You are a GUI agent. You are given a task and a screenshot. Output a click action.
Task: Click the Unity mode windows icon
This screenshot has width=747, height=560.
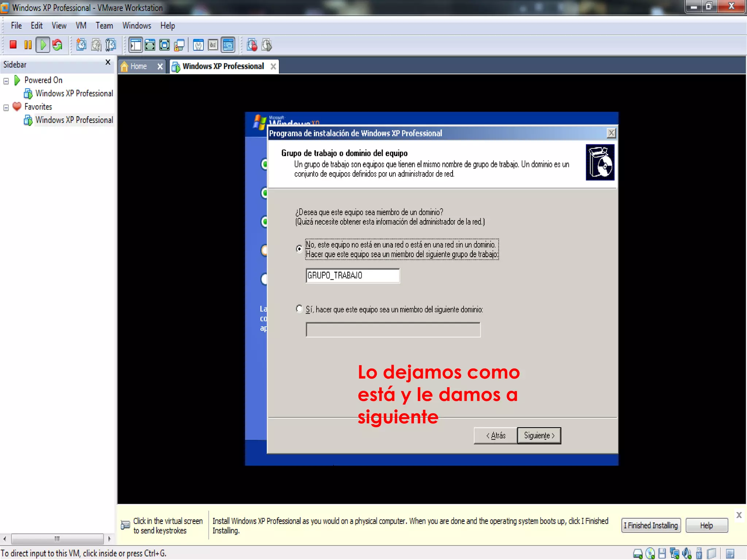pyautogui.click(x=179, y=45)
